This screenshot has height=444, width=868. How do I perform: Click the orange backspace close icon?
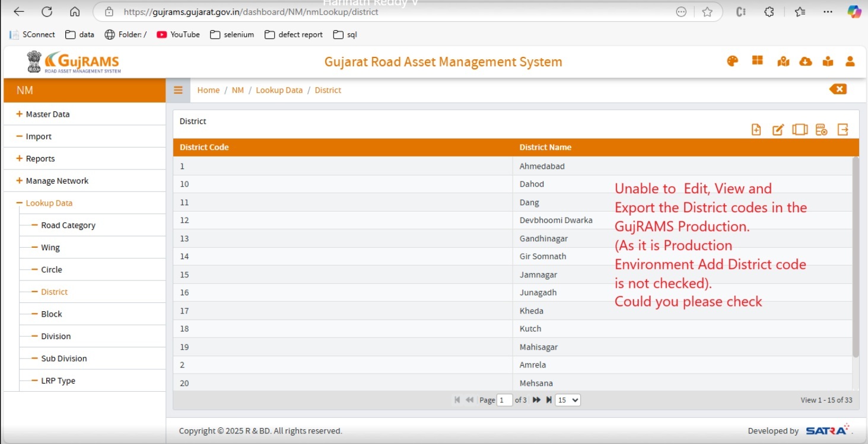coord(838,89)
